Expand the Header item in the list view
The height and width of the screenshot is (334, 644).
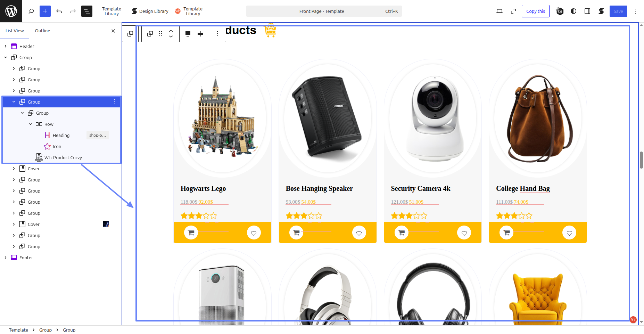click(x=6, y=46)
